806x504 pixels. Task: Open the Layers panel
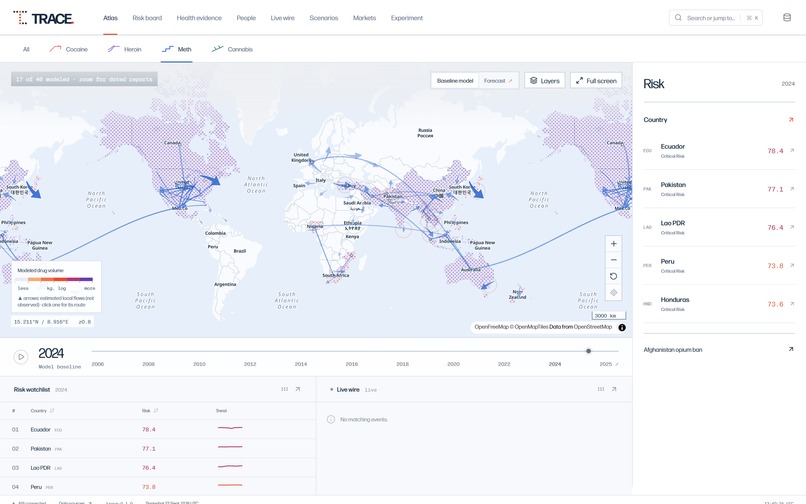pos(544,81)
